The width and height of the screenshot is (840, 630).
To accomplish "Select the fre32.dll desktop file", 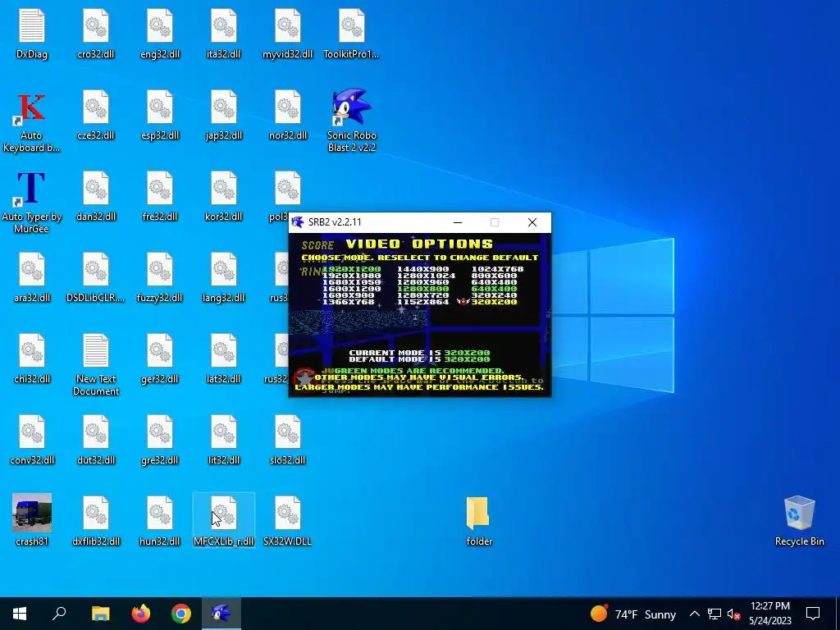I will [160, 189].
